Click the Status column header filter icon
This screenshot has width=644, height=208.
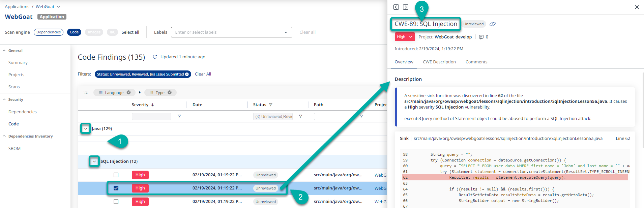[x=270, y=105]
